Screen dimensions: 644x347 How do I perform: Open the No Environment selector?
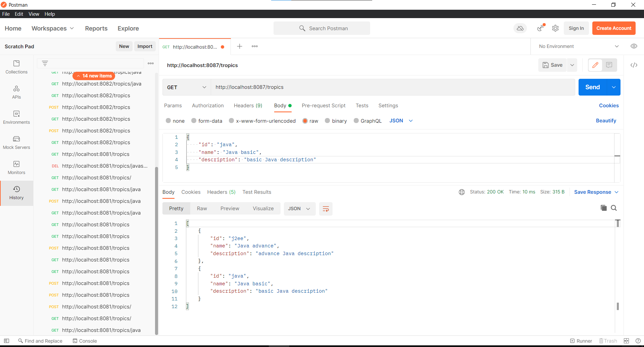tap(579, 46)
